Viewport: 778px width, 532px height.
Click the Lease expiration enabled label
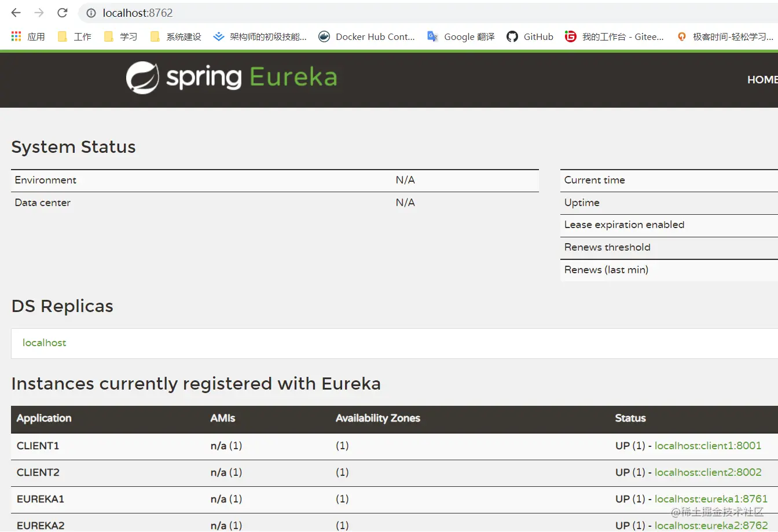624,225
